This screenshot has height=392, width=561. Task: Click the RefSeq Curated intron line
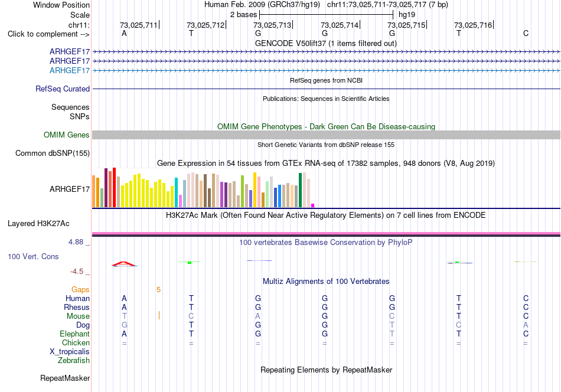(327, 89)
